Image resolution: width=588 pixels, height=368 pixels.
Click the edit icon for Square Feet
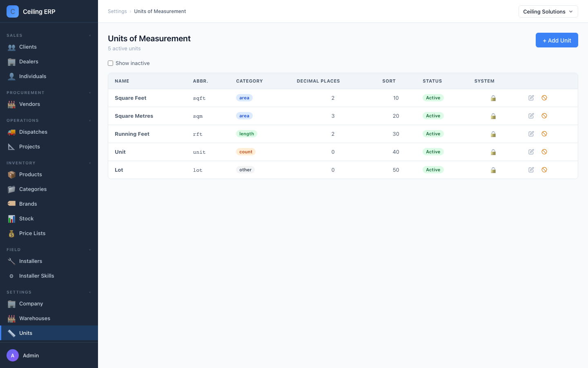tap(531, 98)
